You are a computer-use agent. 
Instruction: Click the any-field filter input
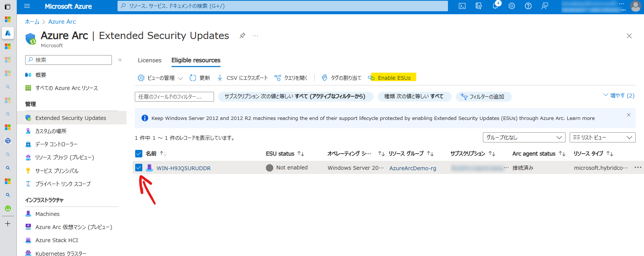coord(174,97)
